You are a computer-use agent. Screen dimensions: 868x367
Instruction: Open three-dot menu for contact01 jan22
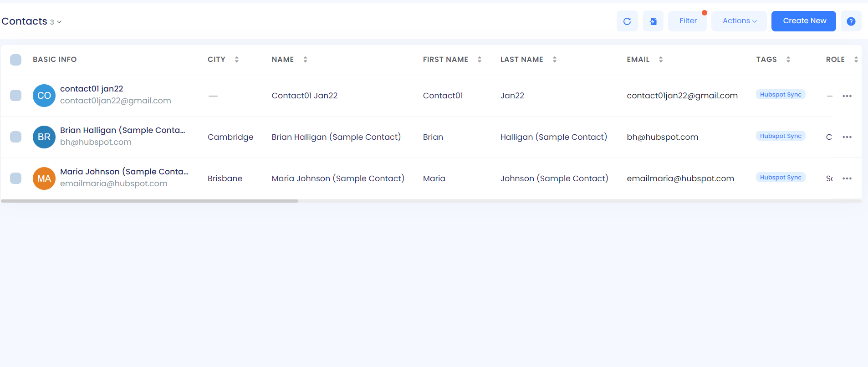pyautogui.click(x=847, y=96)
